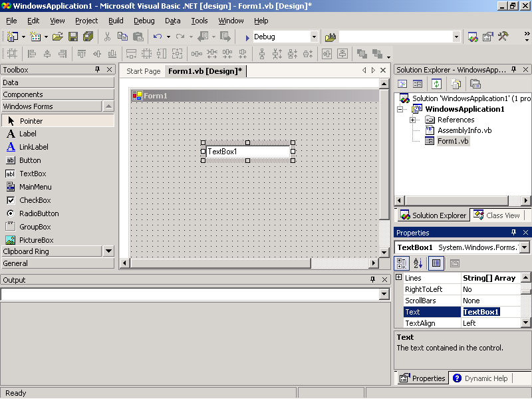The height and width of the screenshot is (399, 532).
Task: Click the Undo arrow icon
Action: click(158, 37)
